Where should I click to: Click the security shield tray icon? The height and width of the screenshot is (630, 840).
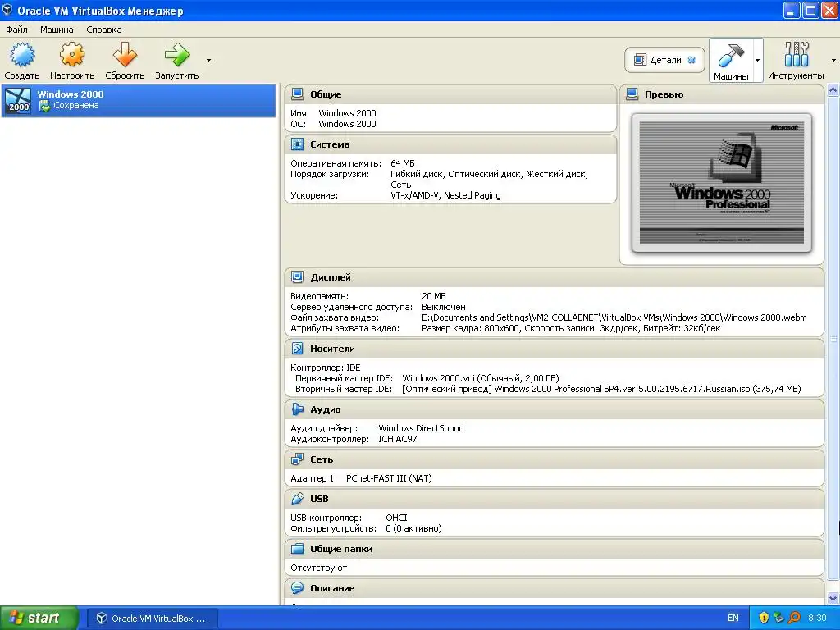[764, 618]
